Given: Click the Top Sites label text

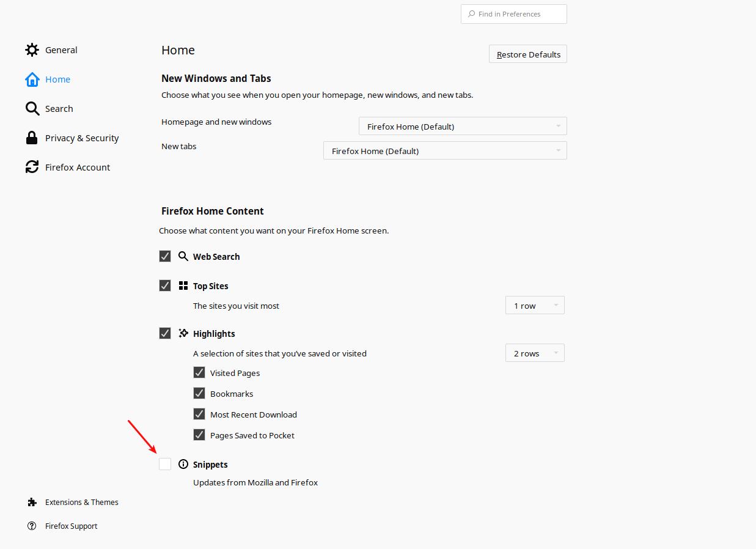Looking at the screenshot, I should 211,286.
